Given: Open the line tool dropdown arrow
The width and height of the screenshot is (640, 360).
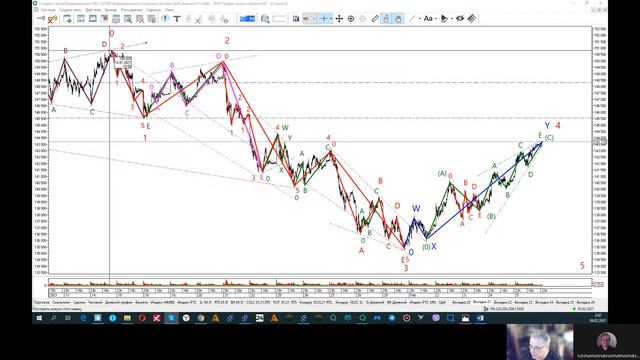Looking at the screenshot, I should coord(420,19).
